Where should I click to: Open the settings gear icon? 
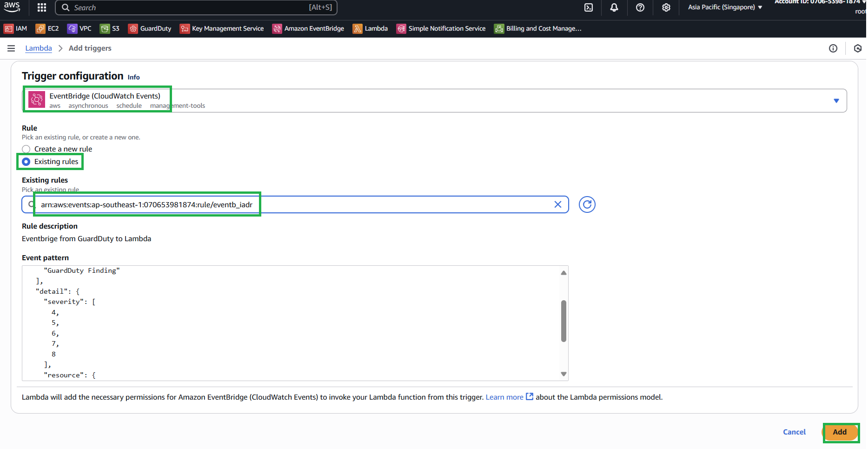point(666,7)
